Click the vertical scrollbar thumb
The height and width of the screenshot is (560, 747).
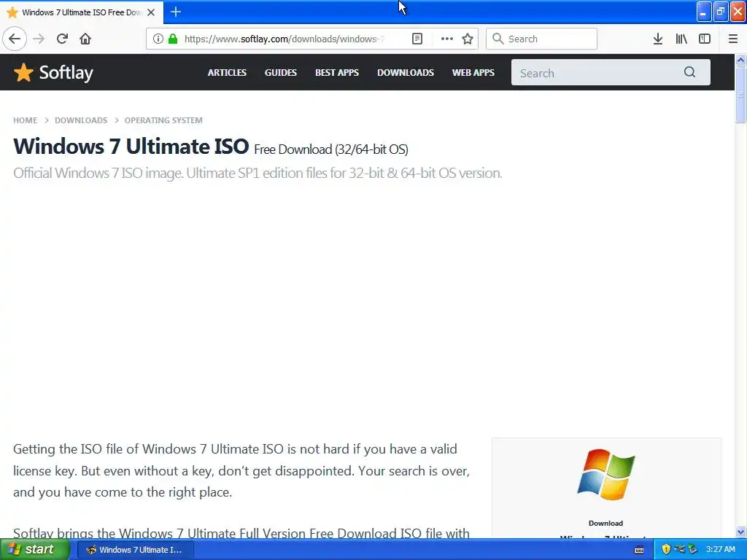pos(740,95)
